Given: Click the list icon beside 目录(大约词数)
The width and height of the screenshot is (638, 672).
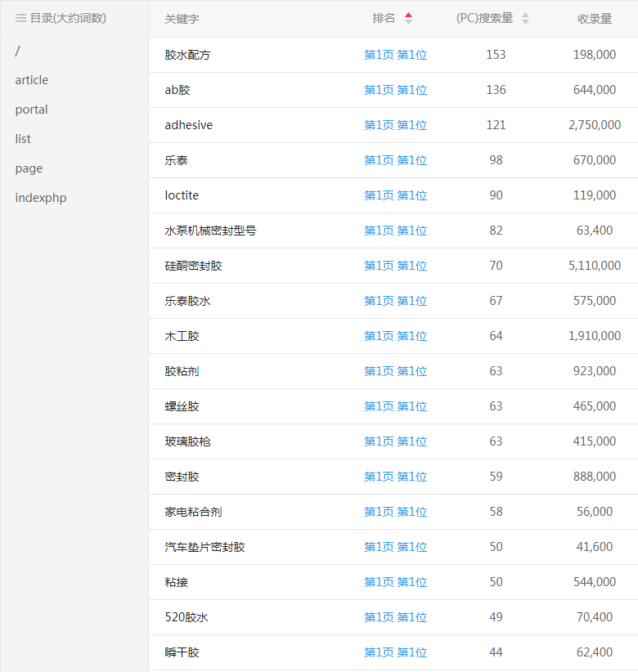Looking at the screenshot, I should (20, 18).
